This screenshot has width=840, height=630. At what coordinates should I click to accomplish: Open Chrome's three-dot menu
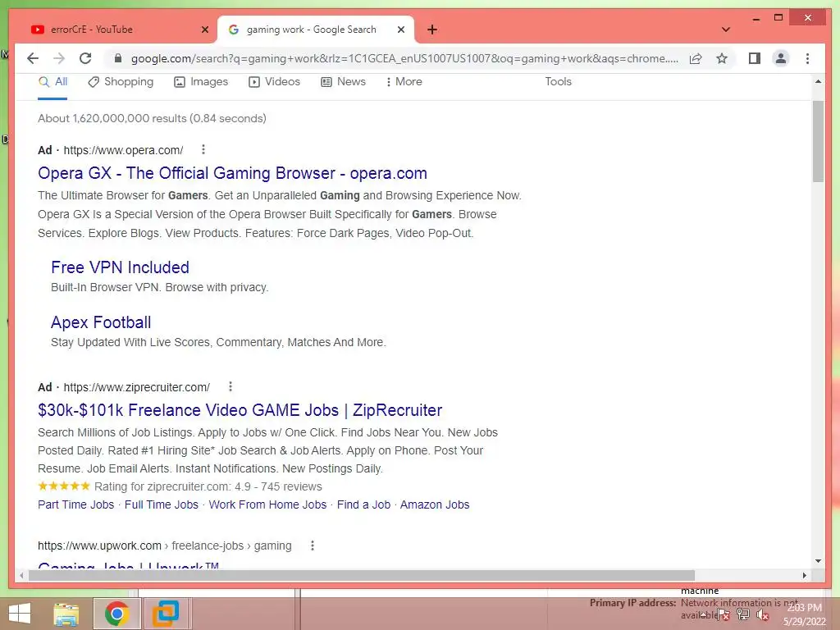coord(807,58)
